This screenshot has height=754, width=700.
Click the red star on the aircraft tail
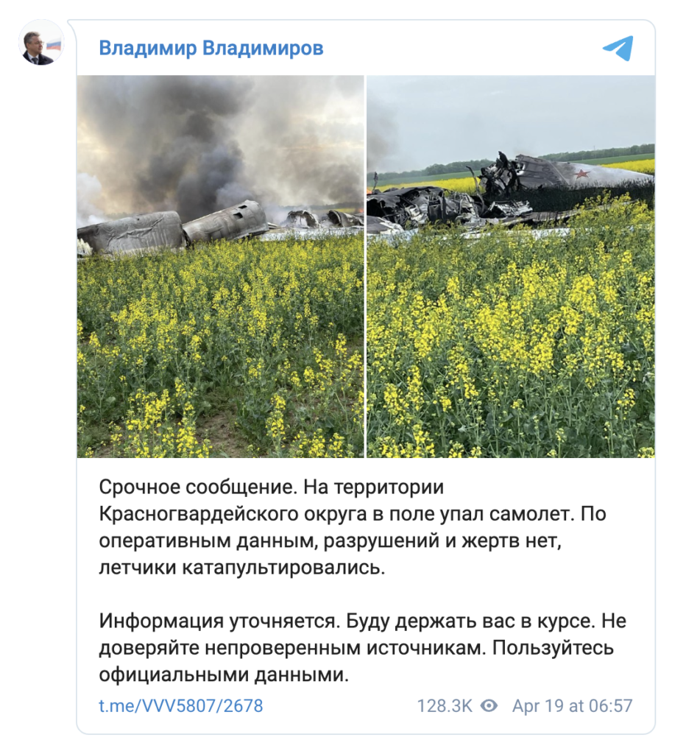click(583, 173)
